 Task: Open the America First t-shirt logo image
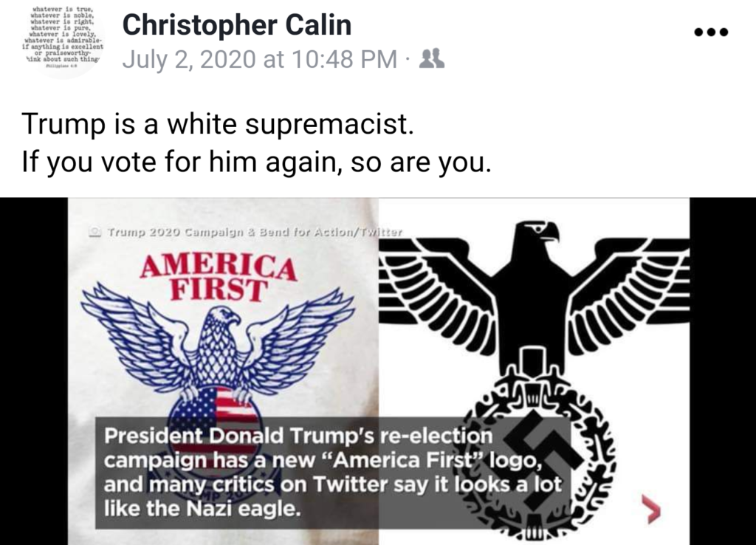coord(223,371)
